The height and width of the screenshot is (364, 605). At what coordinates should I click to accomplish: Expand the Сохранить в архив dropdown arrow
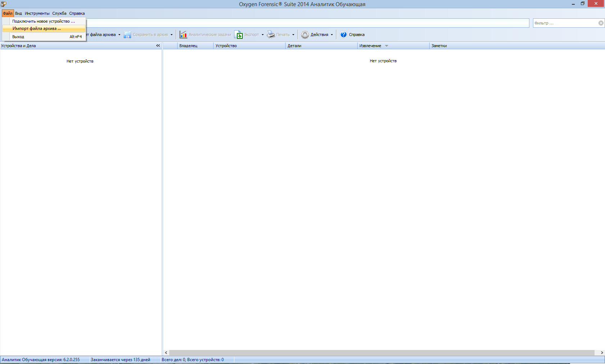coord(171,35)
